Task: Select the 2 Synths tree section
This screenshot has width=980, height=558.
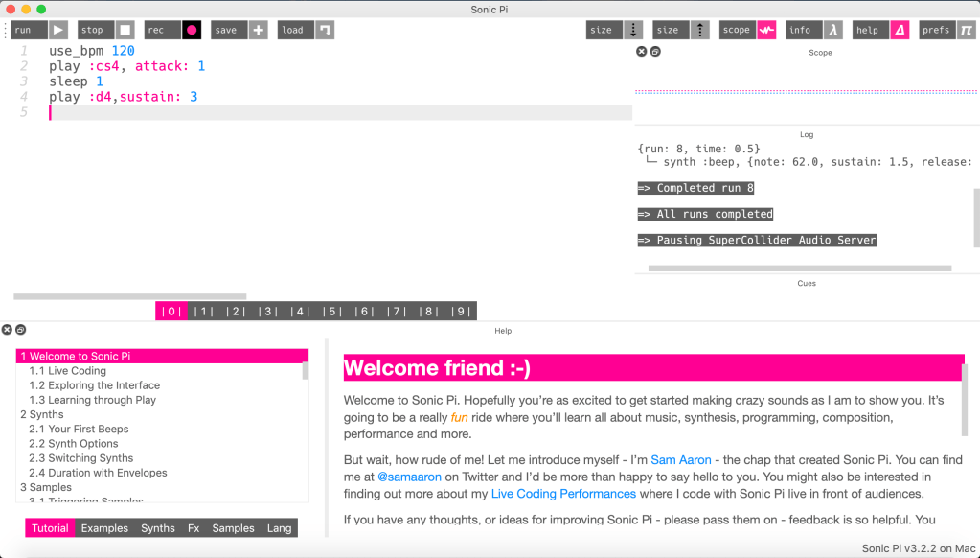Action: 42,414
